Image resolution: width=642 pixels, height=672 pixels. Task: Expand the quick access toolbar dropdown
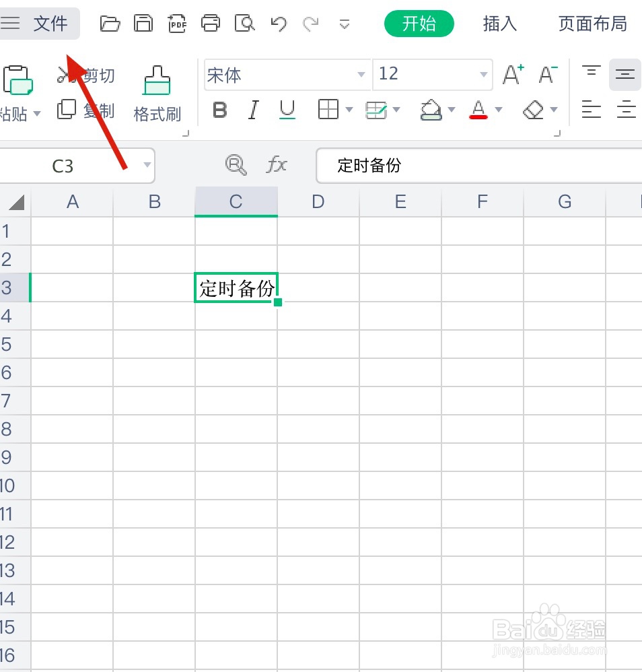click(x=345, y=24)
